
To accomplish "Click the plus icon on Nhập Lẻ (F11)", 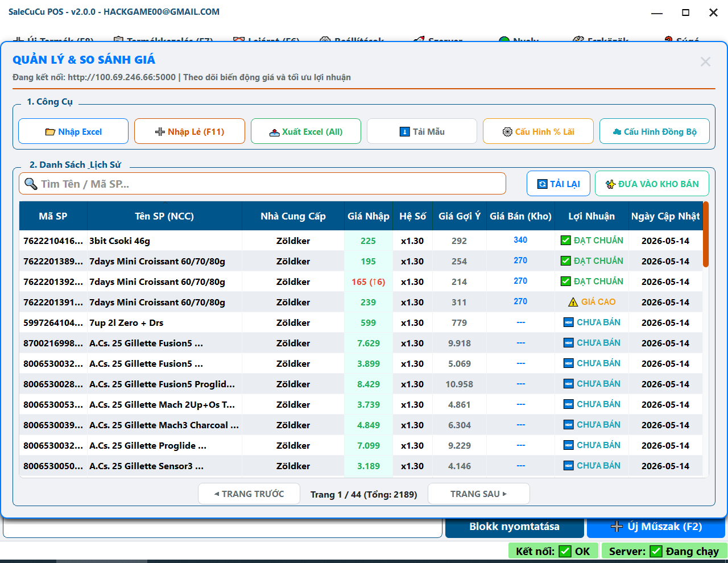I will click(x=160, y=132).
